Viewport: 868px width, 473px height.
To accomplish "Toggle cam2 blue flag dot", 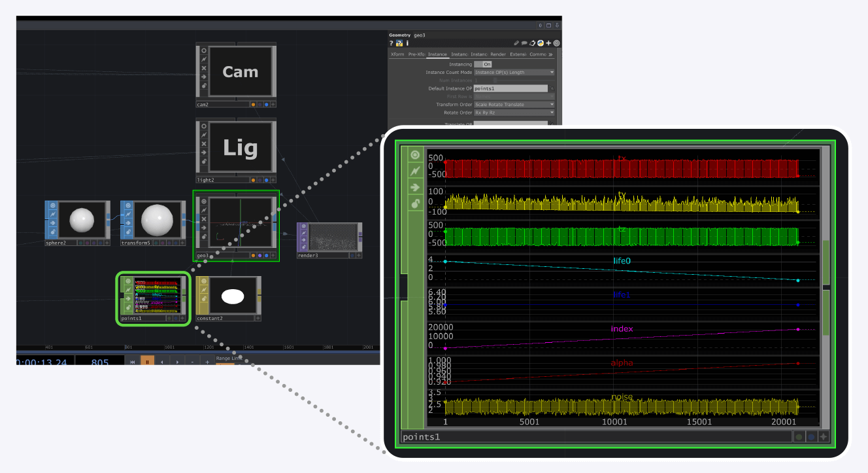I will [x=267, y=105].
